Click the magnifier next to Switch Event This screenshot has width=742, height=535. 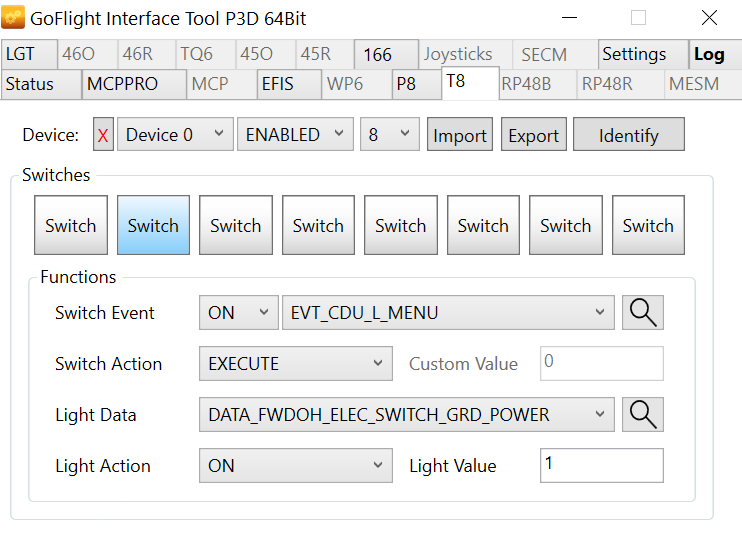click(x=643, y=313)
